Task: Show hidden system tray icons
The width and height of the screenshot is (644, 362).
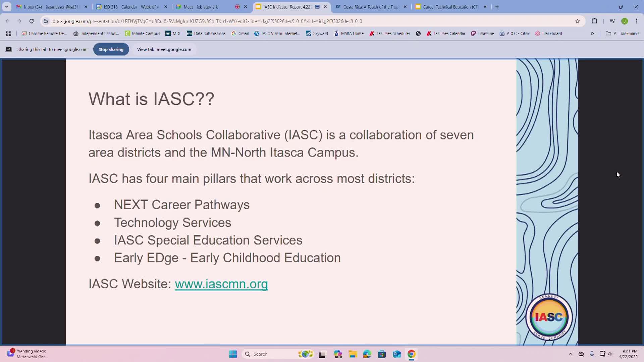Action: click(x=570, y=354)
